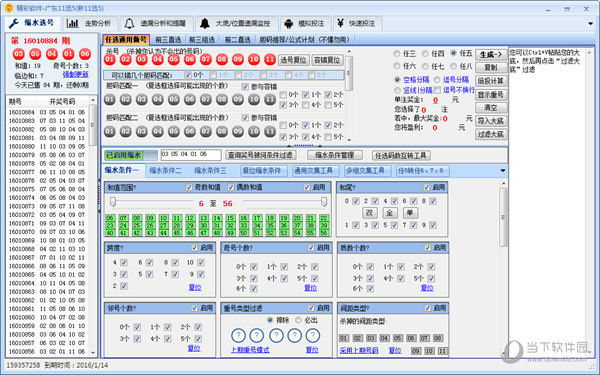Select red ball 08 in the 杀号 row

pos(222,59)
